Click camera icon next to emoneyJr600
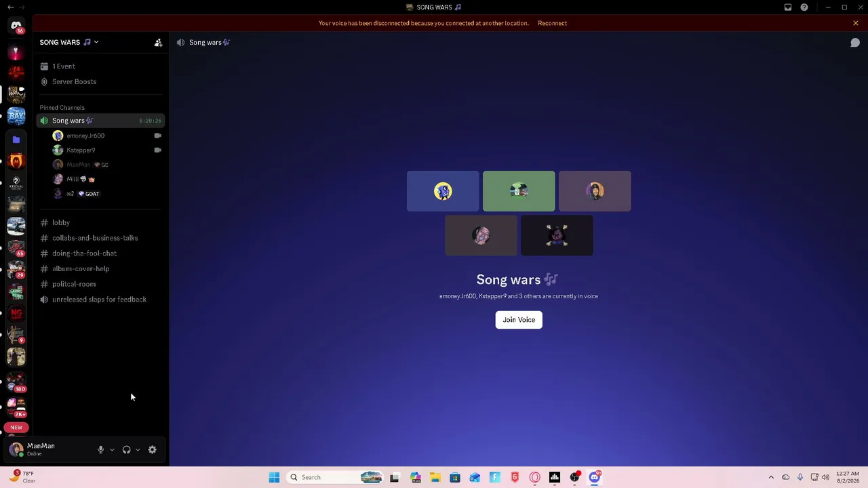Viewport: 868px width, 488px height. pyautogui.click(x=158, y=136)
